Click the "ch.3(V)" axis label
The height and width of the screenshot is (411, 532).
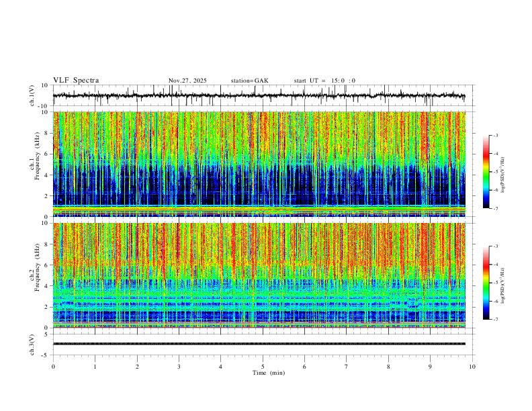click(x=32, y=345)
